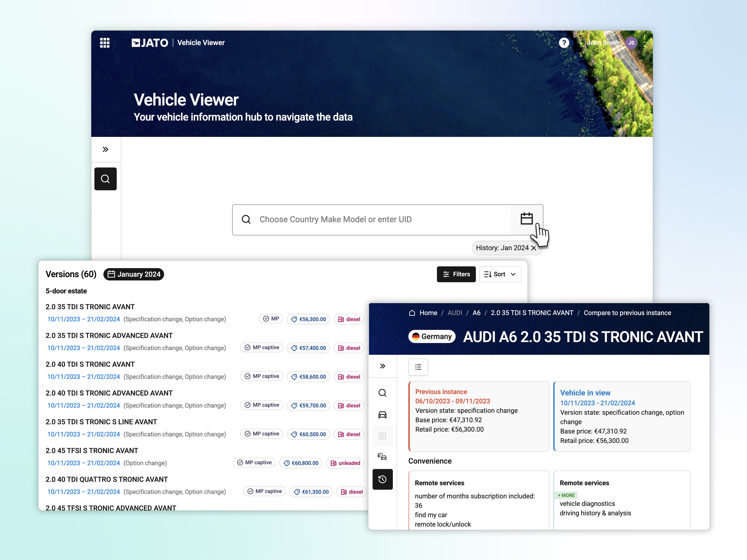
Task: Click search icon in detail sidebar
Action: [x=382, y=393]
